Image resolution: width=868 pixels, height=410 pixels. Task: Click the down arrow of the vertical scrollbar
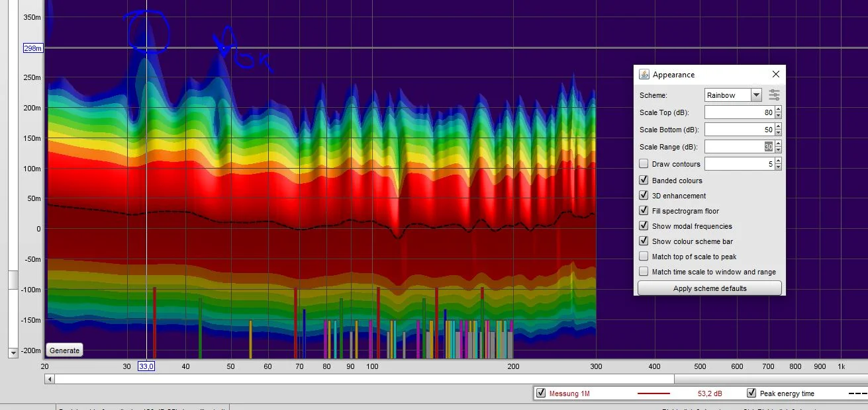pyautogui.click(x=13, y=354)
